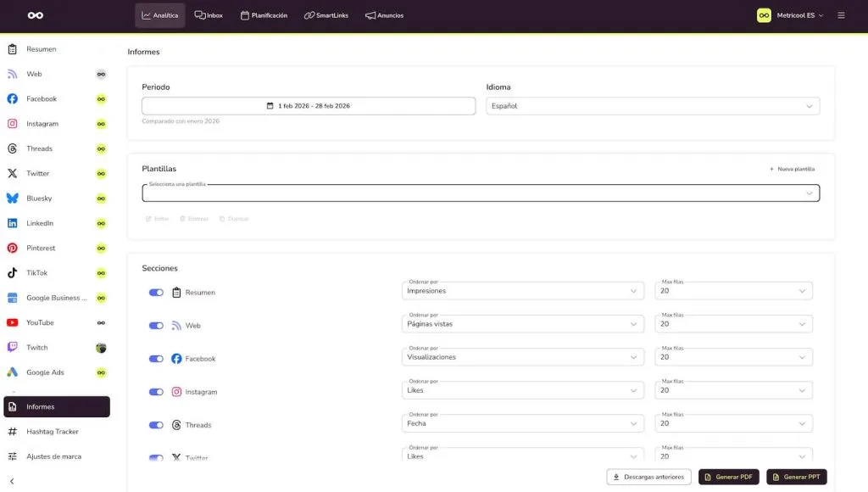Open Instagram section in sidebar
868x492 pixels.
[42, 124]
